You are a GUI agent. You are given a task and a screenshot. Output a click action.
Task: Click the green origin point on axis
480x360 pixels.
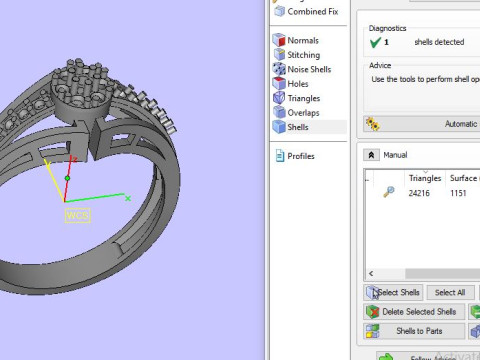pyautogui.click(x=67, y=178)
